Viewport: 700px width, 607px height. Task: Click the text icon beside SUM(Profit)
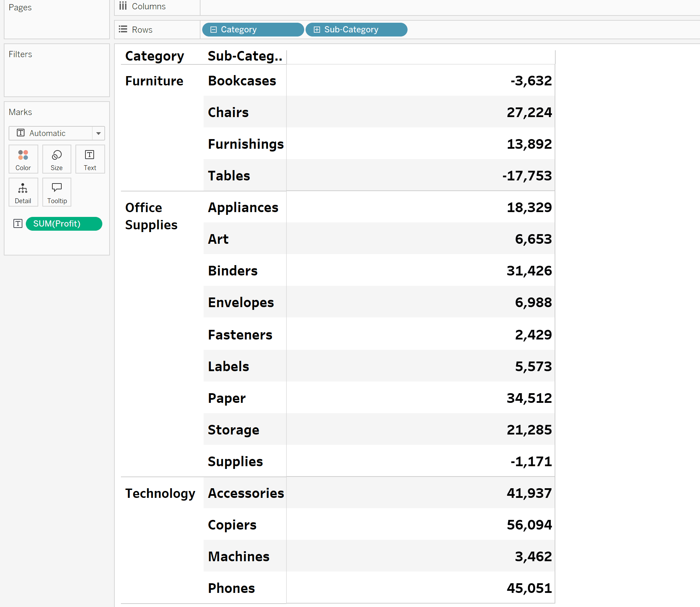(x=18, y=224)
